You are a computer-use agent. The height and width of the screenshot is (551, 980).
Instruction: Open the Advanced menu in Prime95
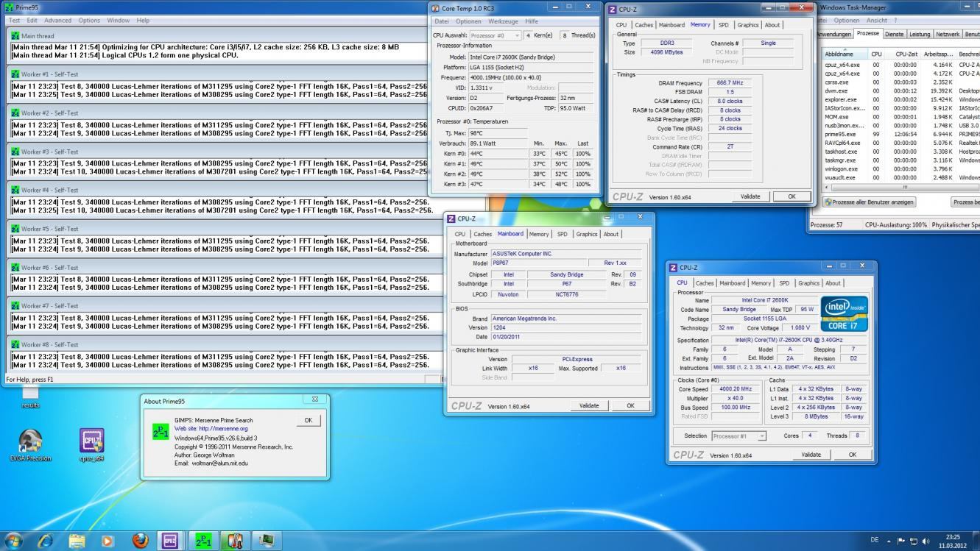(x=58, y=21)
